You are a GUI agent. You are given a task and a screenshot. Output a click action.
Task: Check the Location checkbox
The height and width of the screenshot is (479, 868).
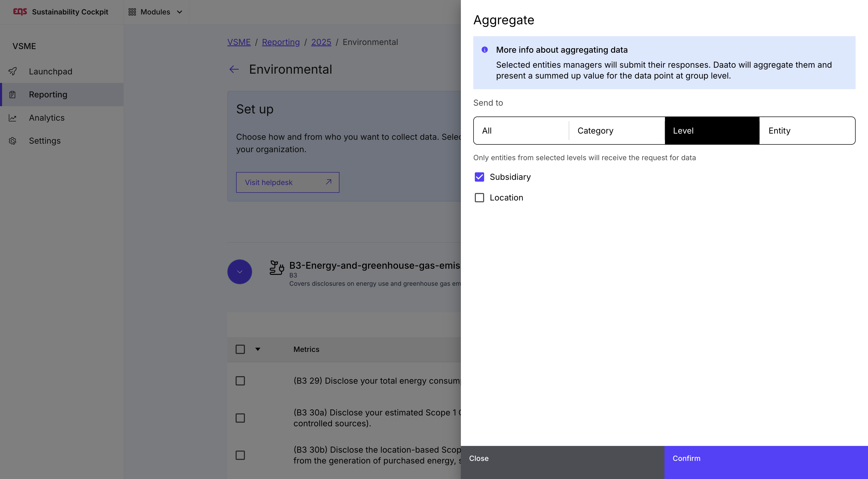click(x=479, y=198)
